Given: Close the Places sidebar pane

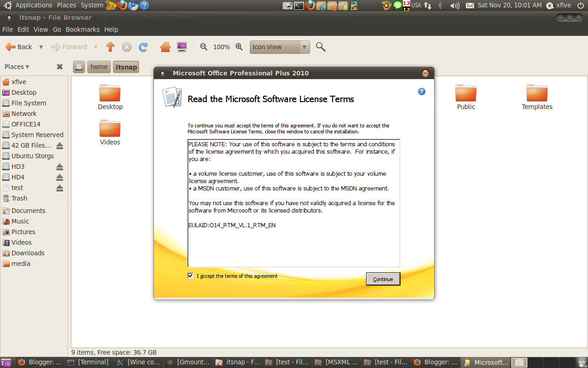Looking at the screenshot, I should pyautogui.click(x=60, y=67).
